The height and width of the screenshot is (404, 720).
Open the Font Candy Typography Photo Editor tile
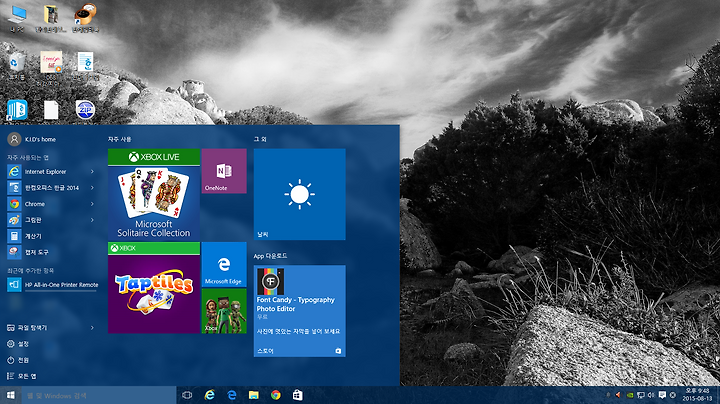pos(299,311)
